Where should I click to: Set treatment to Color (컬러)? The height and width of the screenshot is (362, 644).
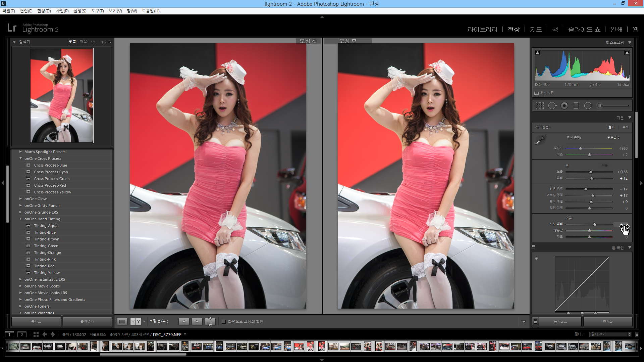coord(611,127)
